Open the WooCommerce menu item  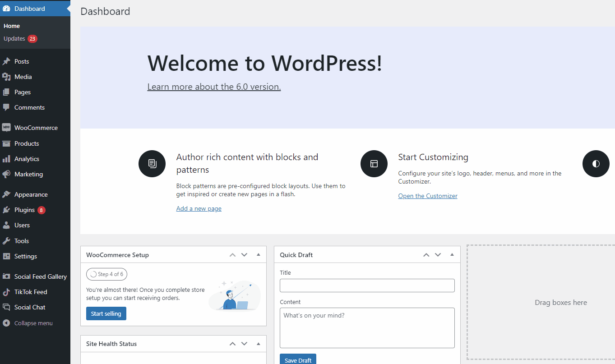(35, 128)
